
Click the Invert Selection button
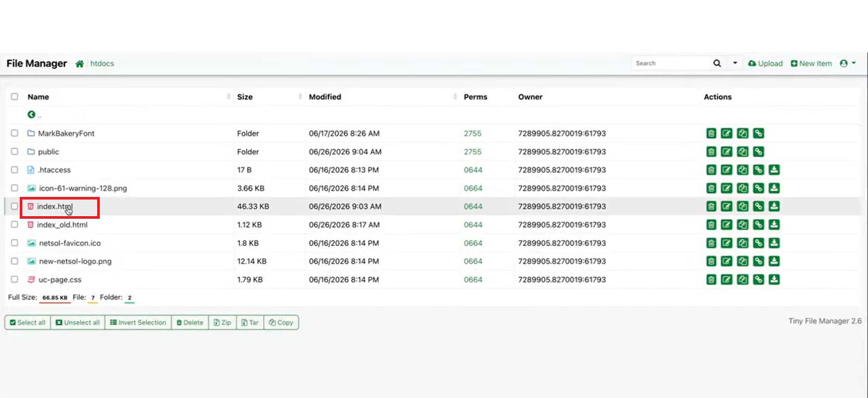click(x=138, y=323)
